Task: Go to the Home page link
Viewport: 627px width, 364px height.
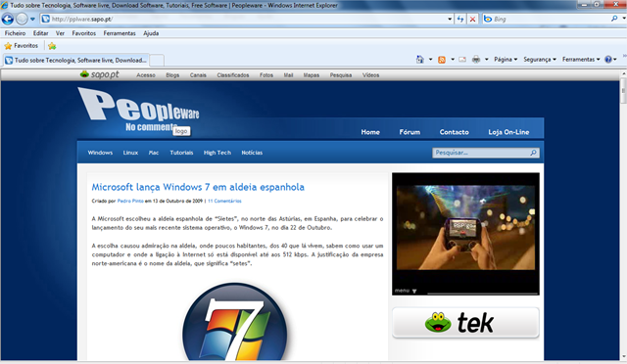Action: coord(370,132)
